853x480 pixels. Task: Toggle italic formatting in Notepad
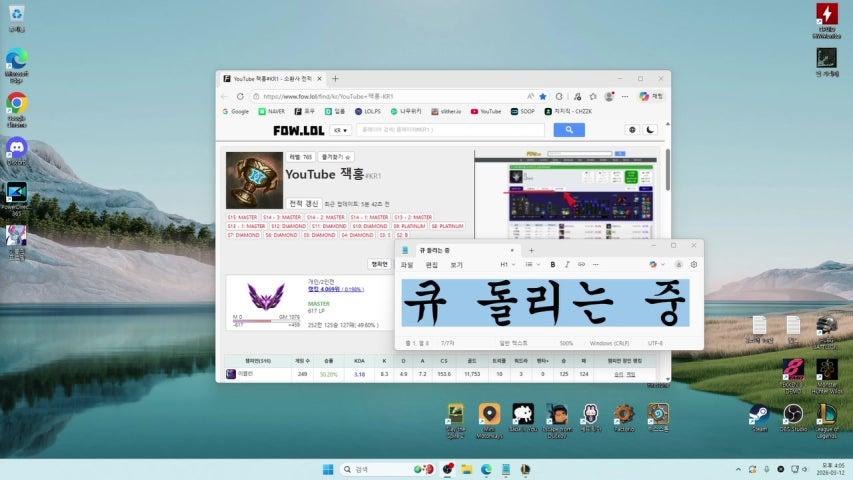567,264
